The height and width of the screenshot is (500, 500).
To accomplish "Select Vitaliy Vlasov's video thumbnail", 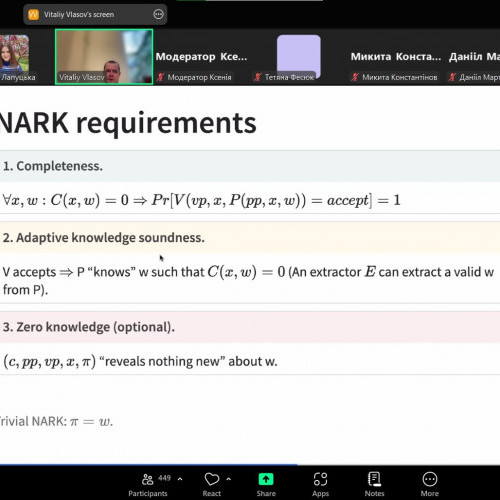I will (104, 57).
